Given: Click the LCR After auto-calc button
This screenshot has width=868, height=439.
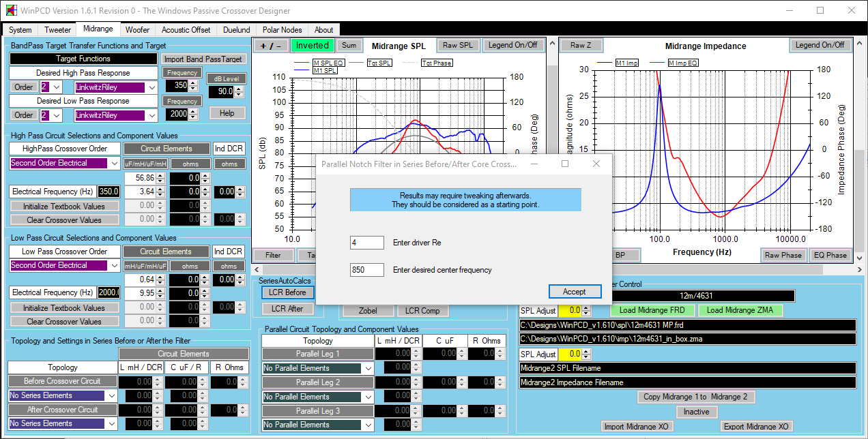Looking at the screenshot, I should 287,309.
